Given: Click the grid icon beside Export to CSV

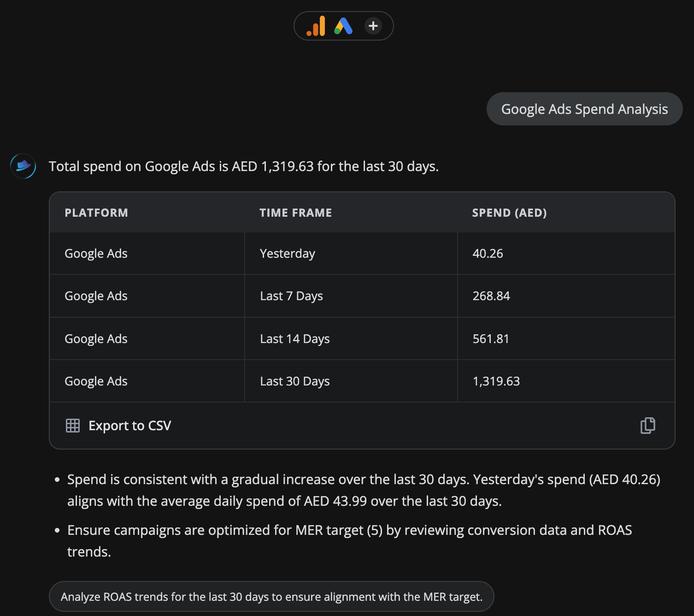Looking at the screenshot, I should (x=73, y=426).
